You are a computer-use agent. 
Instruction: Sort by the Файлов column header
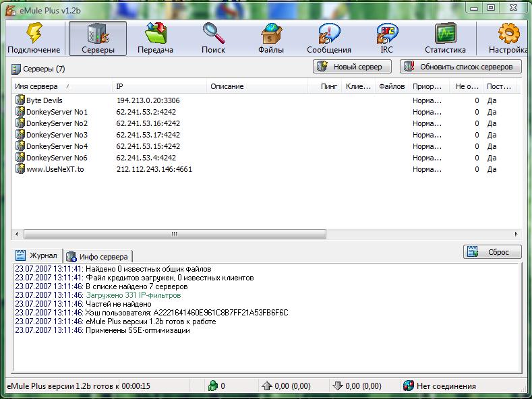tap(392, 86)
